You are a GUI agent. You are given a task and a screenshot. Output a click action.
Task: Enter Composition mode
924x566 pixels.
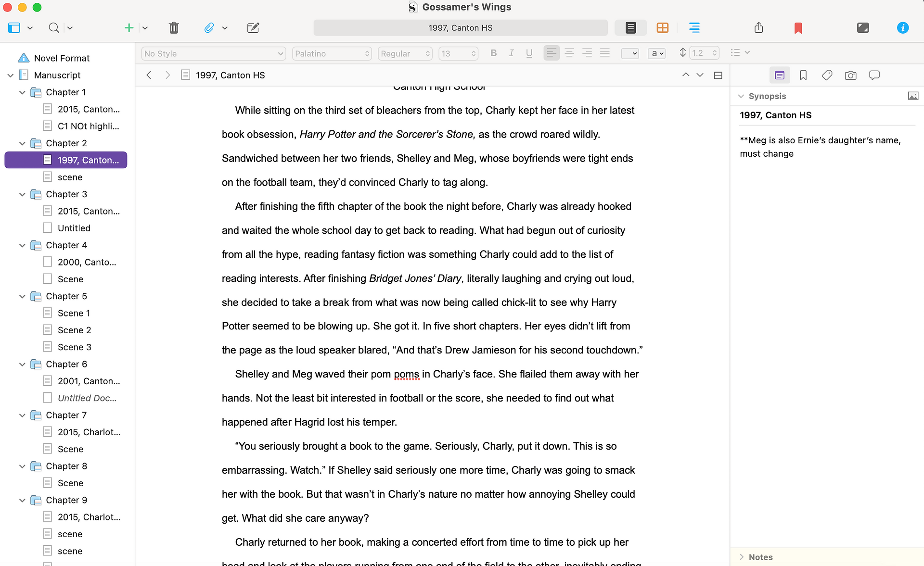[x=863, y=28]
